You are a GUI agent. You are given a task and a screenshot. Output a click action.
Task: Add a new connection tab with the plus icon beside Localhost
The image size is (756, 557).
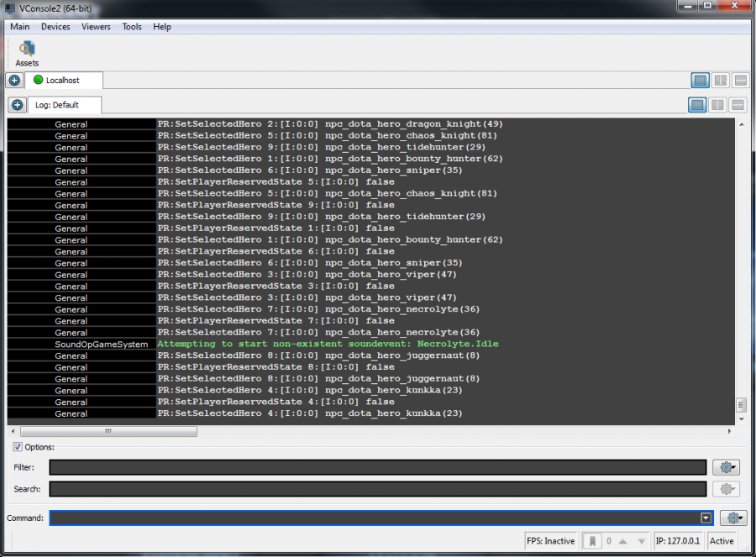click(x=14, y=81)
